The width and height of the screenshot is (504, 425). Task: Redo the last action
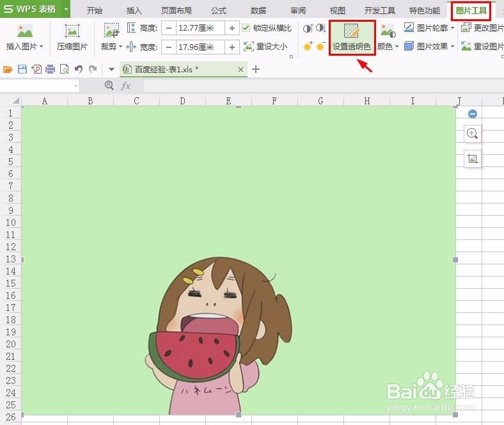point(93,69)
